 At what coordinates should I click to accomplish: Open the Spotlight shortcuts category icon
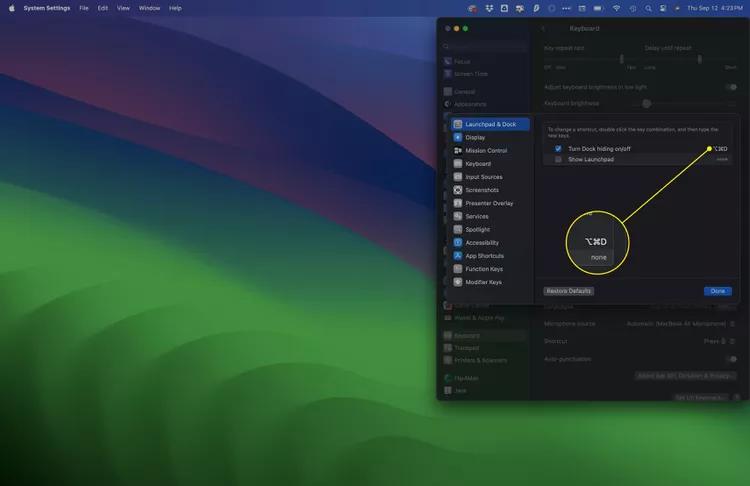pos(458,230)
